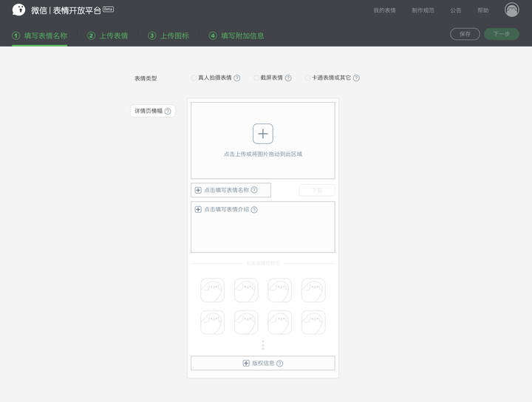Click help icon next to 截屏表情
532x402 pixels.
click(x=288, y=78)
